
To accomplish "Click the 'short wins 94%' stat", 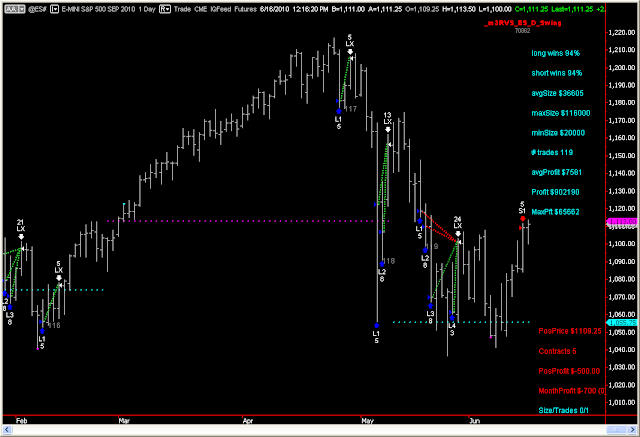I will point(556,73).
